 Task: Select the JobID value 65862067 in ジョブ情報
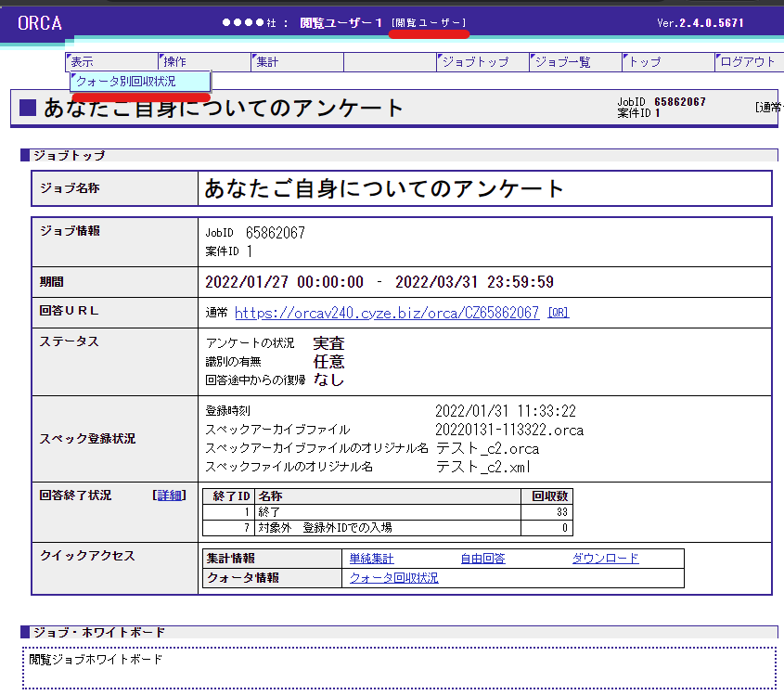click(275, 233)
